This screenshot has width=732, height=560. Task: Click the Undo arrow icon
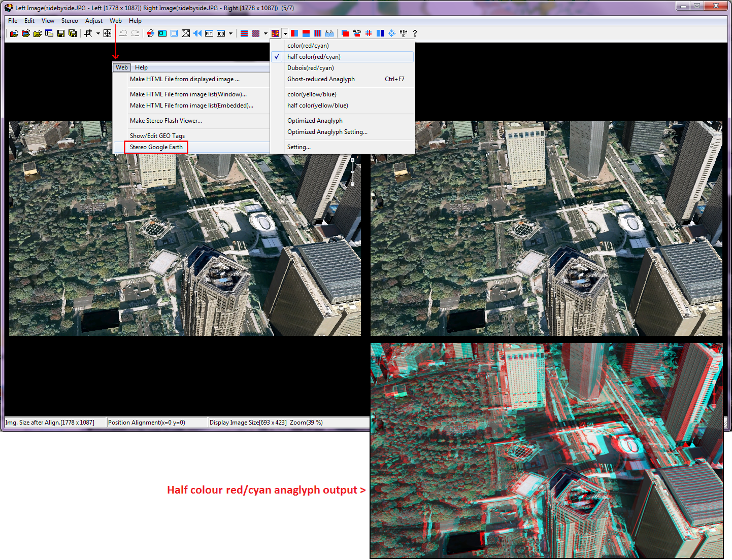tap(123, 33)
